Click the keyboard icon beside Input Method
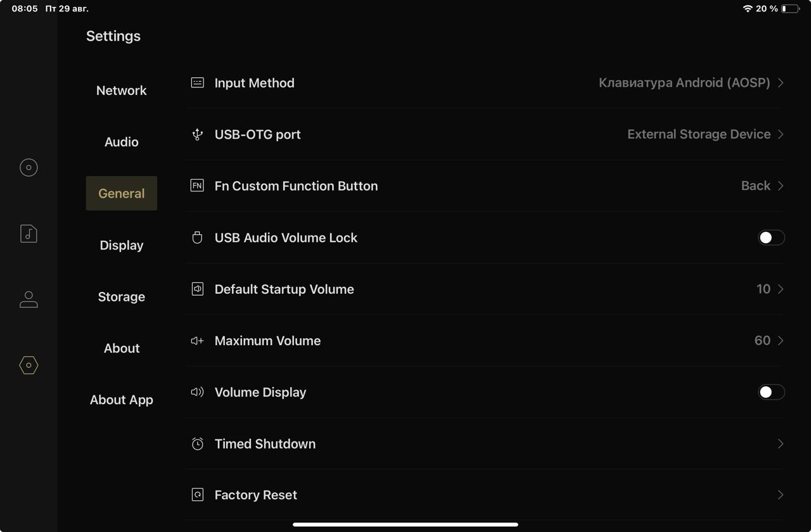The width and height of the screenshot is (811, 532). (198, 83)
